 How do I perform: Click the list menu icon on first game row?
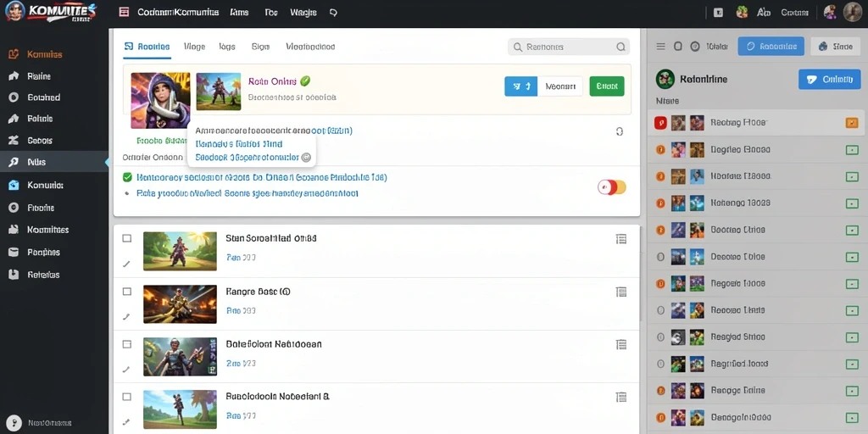click(x=621, y=238)
